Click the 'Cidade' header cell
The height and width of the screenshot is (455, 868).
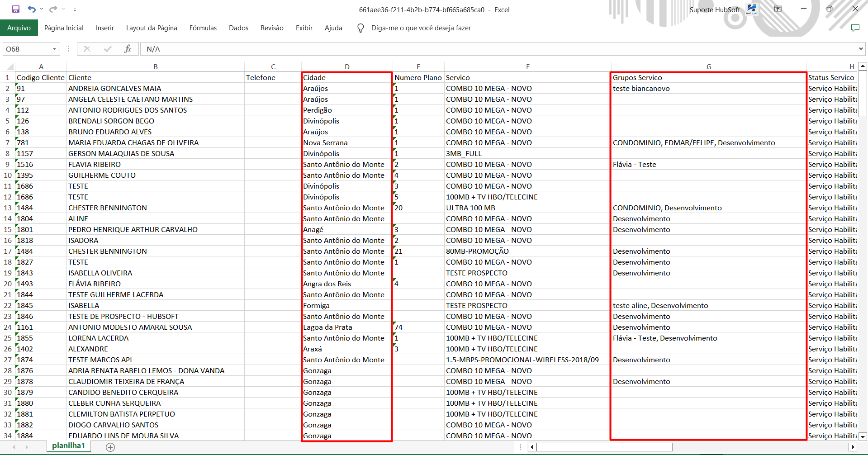click(347, 77)
